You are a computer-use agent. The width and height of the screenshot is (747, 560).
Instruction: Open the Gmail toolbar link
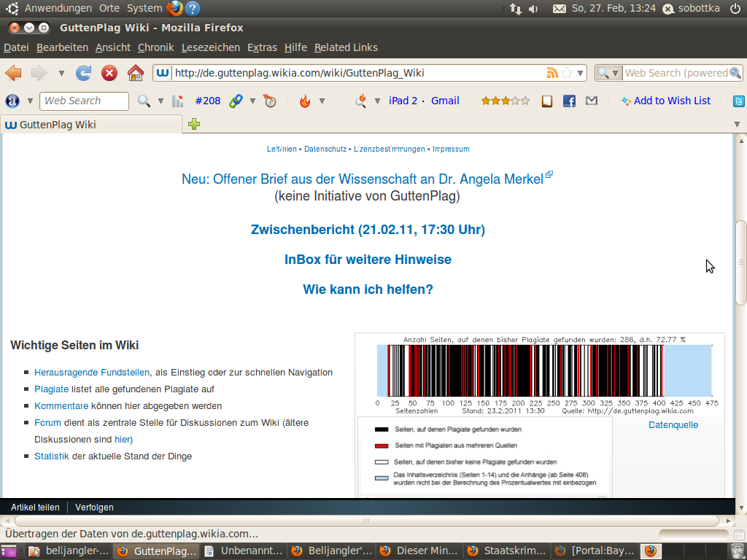pyautogui.click(x=445, y=101)
